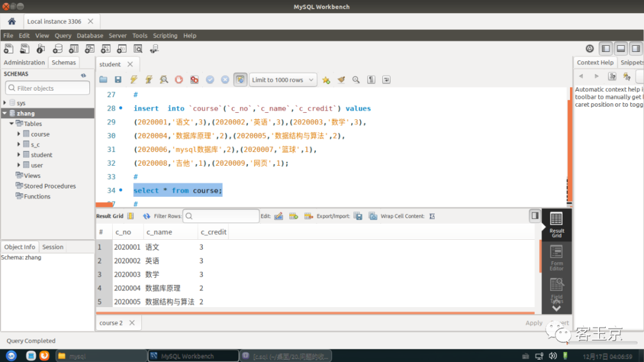Open the Snippets tab
The width and height of the screenshot is (644, 362).
coord(631,63)
